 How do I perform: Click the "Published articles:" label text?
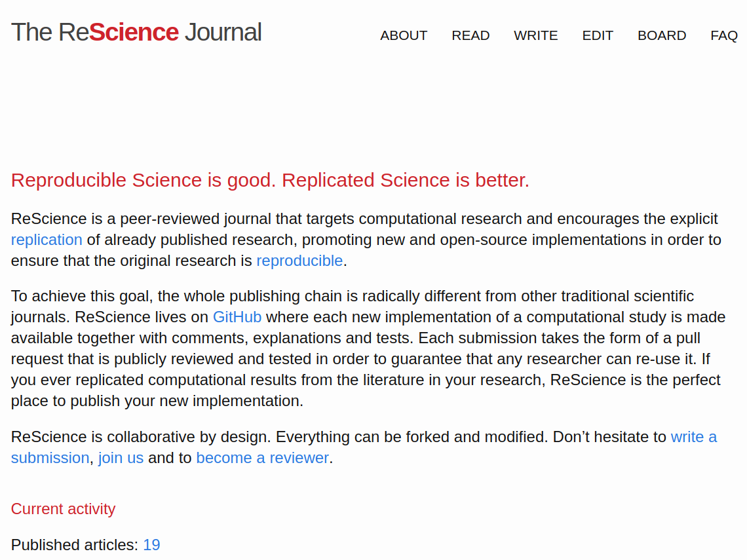[75, 545]
